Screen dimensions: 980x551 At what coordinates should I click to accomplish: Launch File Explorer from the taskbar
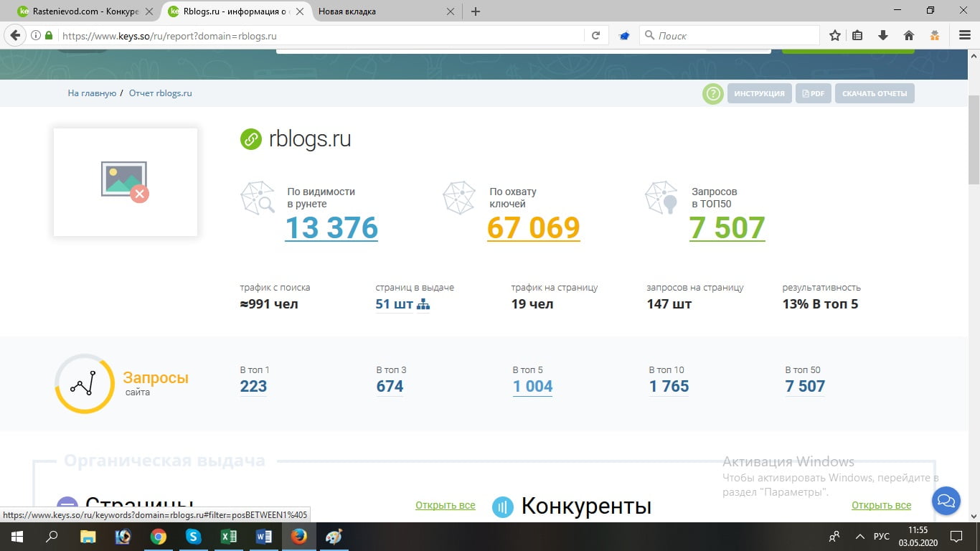[x=88, y=536]
